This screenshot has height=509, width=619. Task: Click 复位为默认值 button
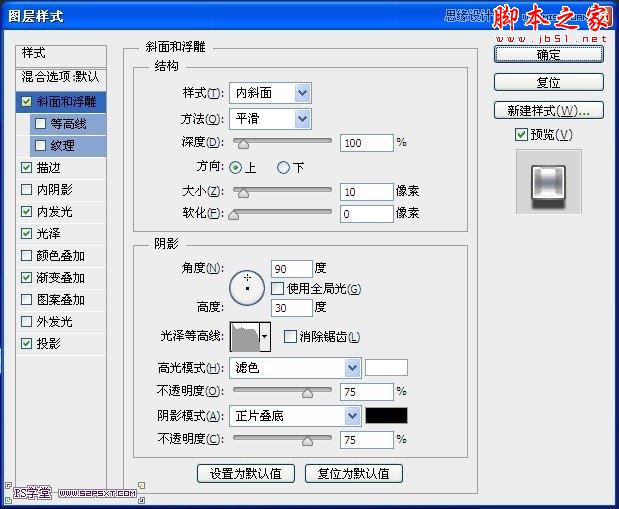click(x=354, y=473)
